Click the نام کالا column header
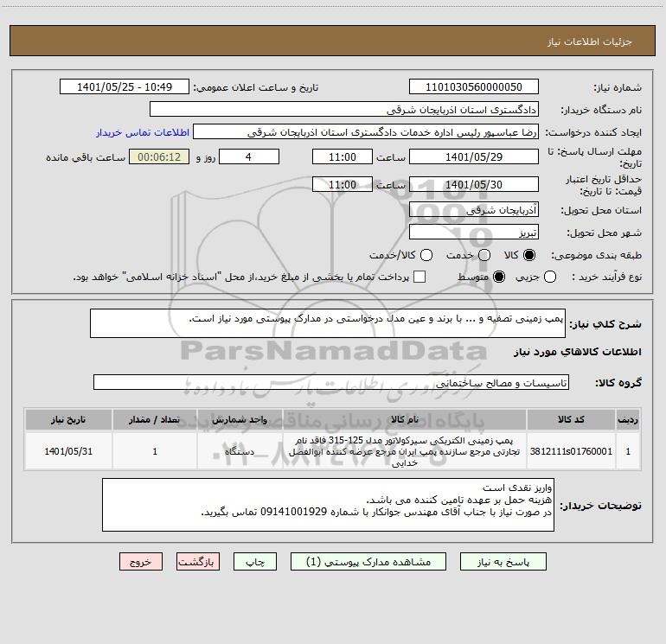This screenshot has height=644, width=666. pos(405,420)
